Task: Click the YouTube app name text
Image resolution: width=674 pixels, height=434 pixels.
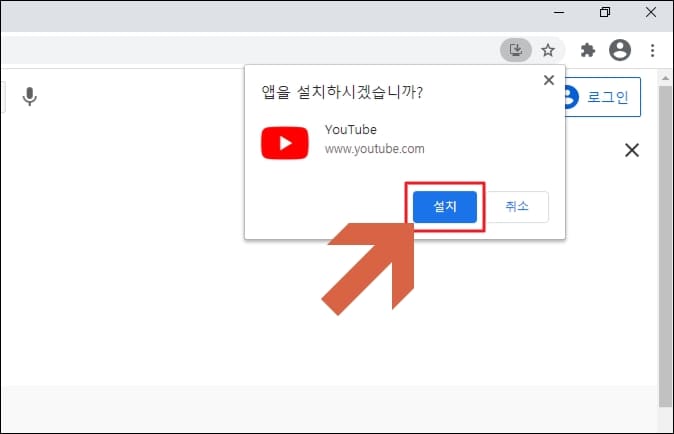Action: (351, 129)
